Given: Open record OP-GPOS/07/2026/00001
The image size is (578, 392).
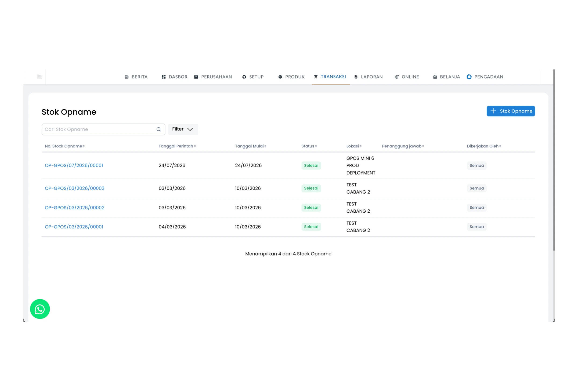Looking at the screenshot, I should point(74,165).
